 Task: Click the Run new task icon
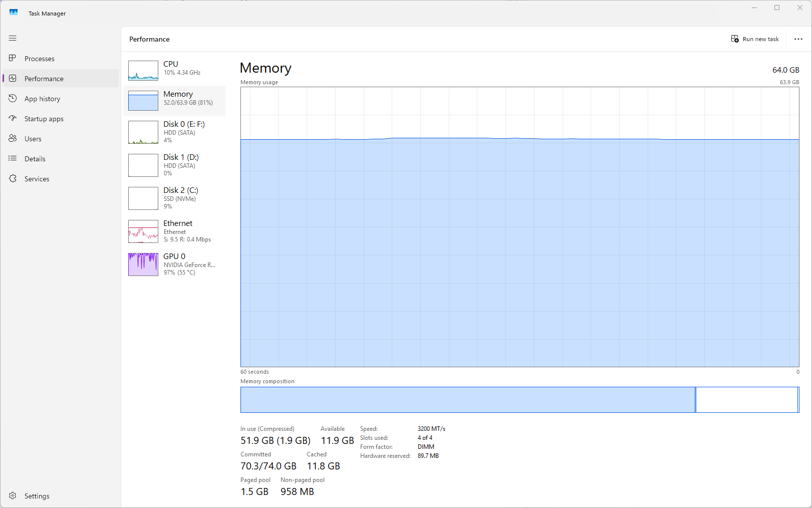pos(735,39)
